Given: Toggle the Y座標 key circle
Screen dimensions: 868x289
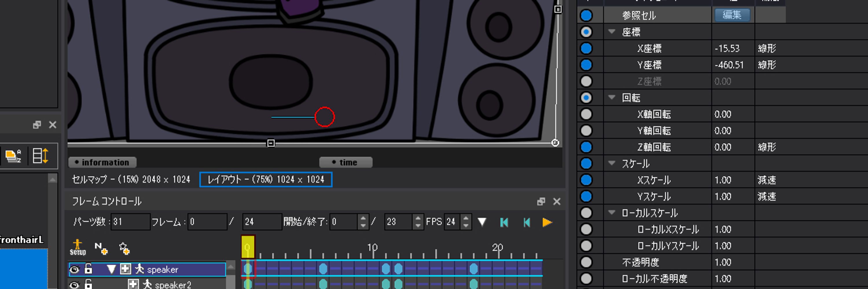Looking at the screenshot, I should coord(586,65).
